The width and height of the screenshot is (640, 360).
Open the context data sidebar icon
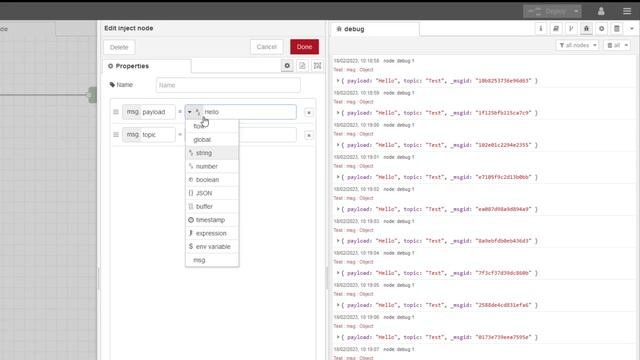pos(617,29)
